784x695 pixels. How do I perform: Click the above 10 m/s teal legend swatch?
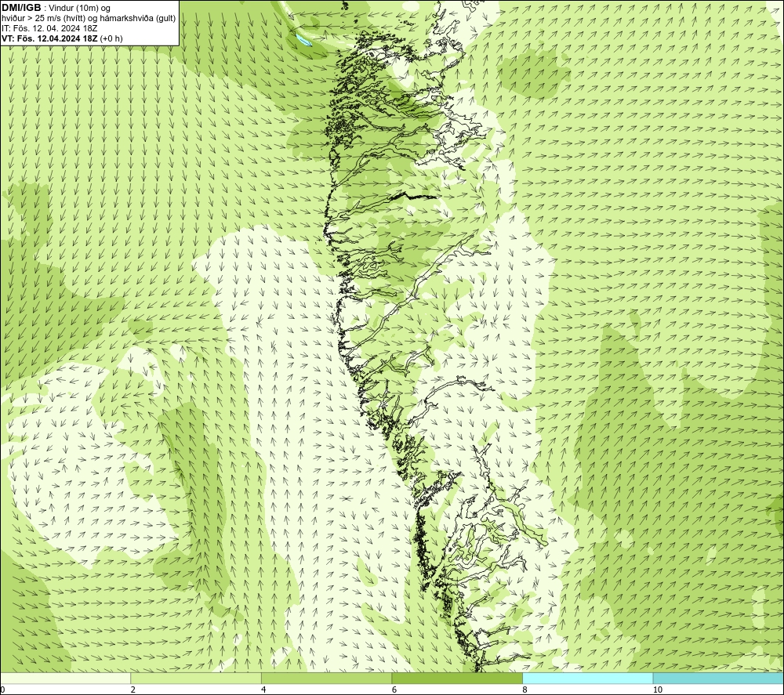pyautogui.click(x=718, y=678)
